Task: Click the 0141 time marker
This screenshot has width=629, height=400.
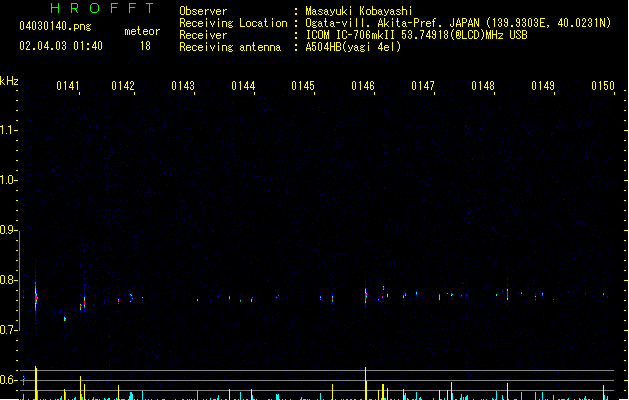Action: 68,86
